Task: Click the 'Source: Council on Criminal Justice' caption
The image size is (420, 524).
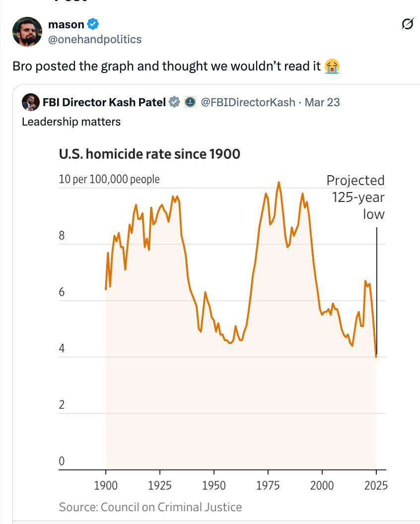Action: click(x=149, y=508)
